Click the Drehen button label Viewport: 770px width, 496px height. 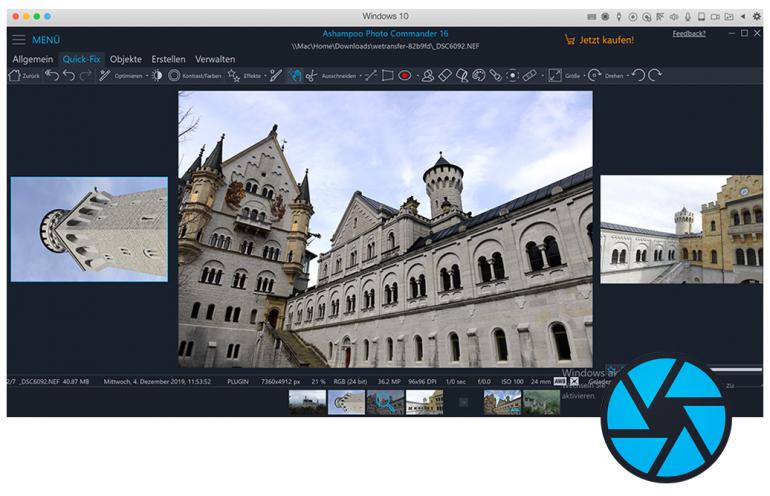(614, 76)
